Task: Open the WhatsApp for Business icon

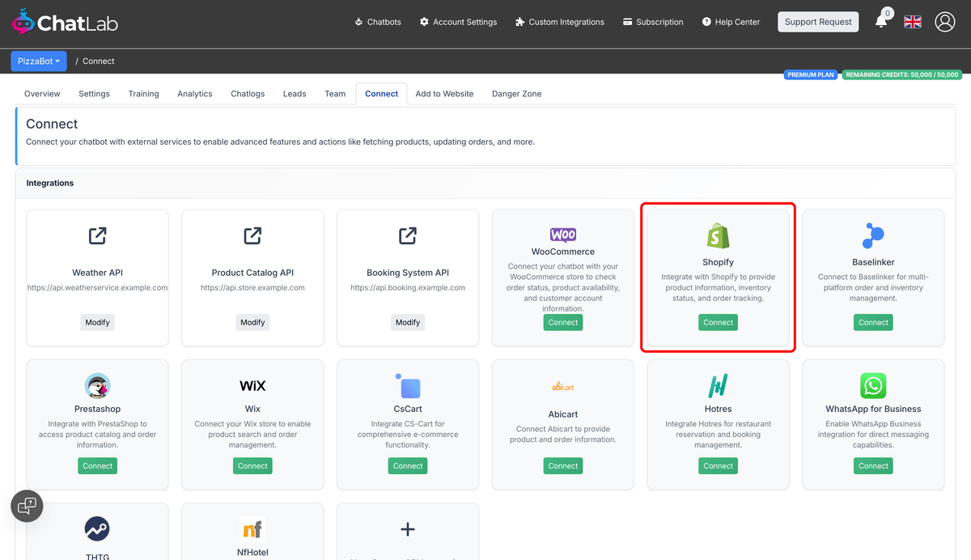Action: tap(873, 386)
